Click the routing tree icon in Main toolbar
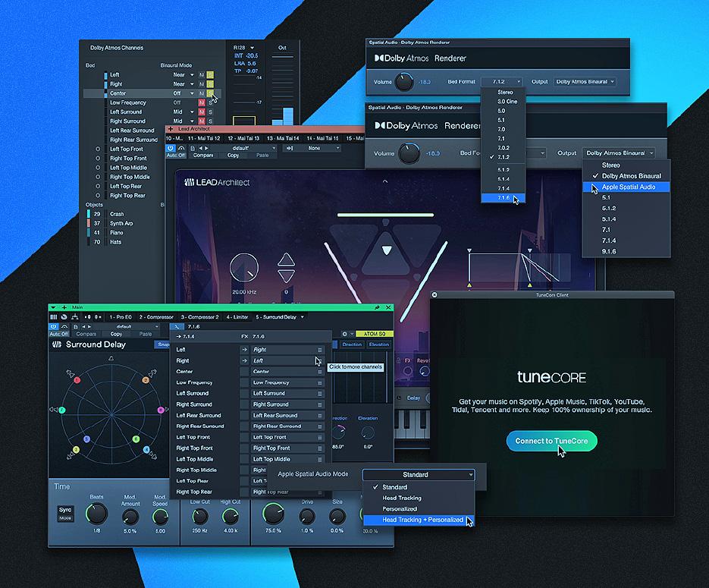Viewport: 709px width, 588px height. pos(75,317)
